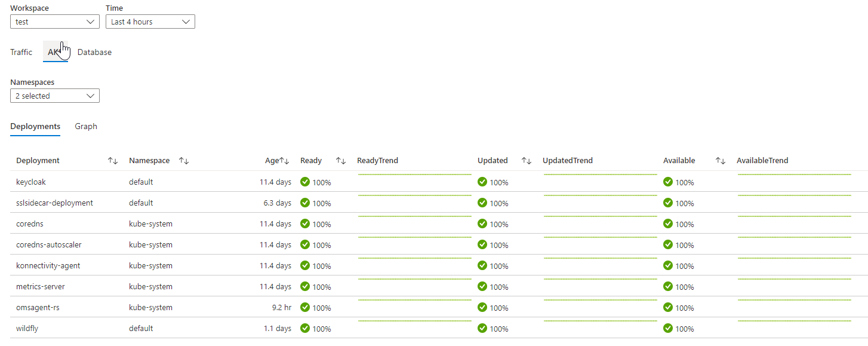Open the wildfly deployment
868x346 pixels.
27,328
